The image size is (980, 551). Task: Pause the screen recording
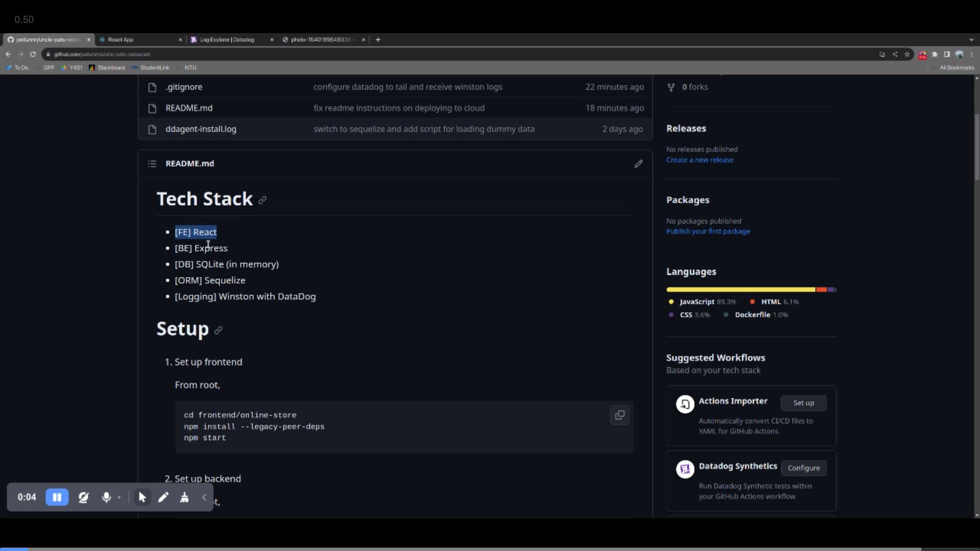coord(57,497)
